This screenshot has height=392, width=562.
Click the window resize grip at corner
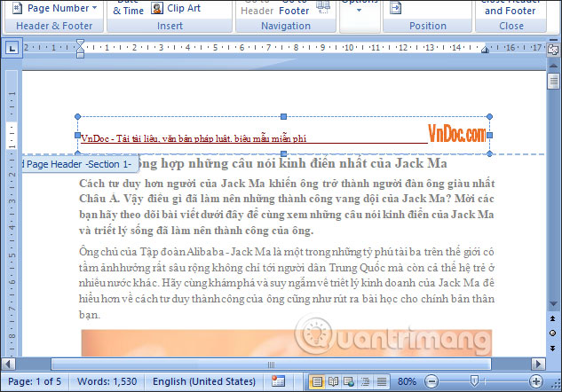557,386
